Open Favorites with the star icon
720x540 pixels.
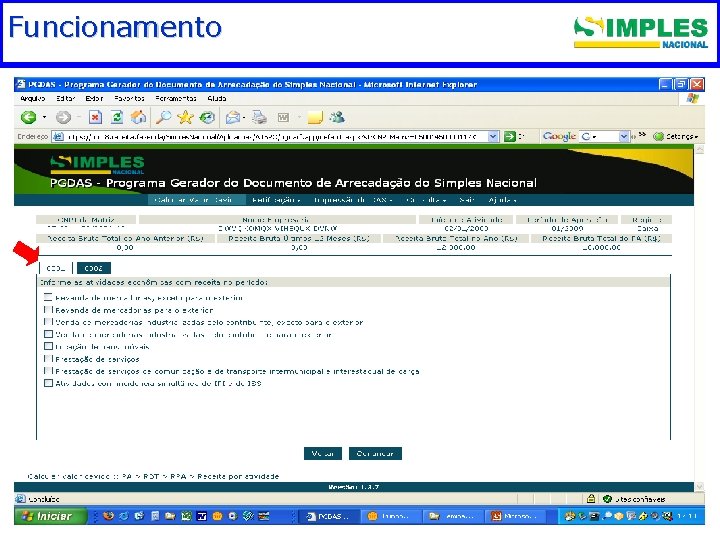tap(186, 118)
